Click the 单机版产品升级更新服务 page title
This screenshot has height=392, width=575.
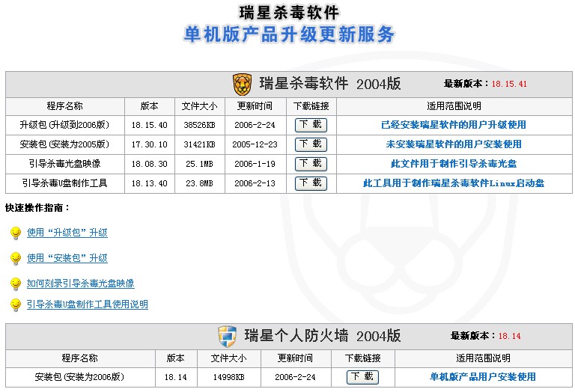(x=289, y=34)
